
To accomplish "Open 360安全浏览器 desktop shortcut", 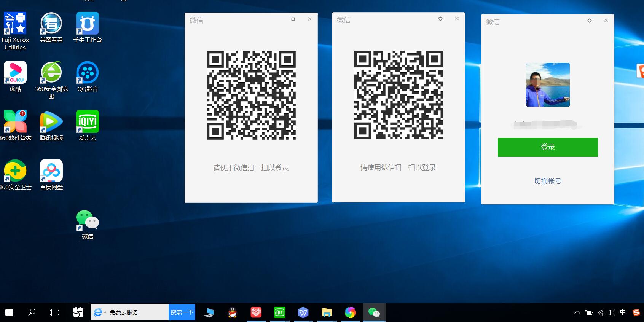I will tap(51, 75).
